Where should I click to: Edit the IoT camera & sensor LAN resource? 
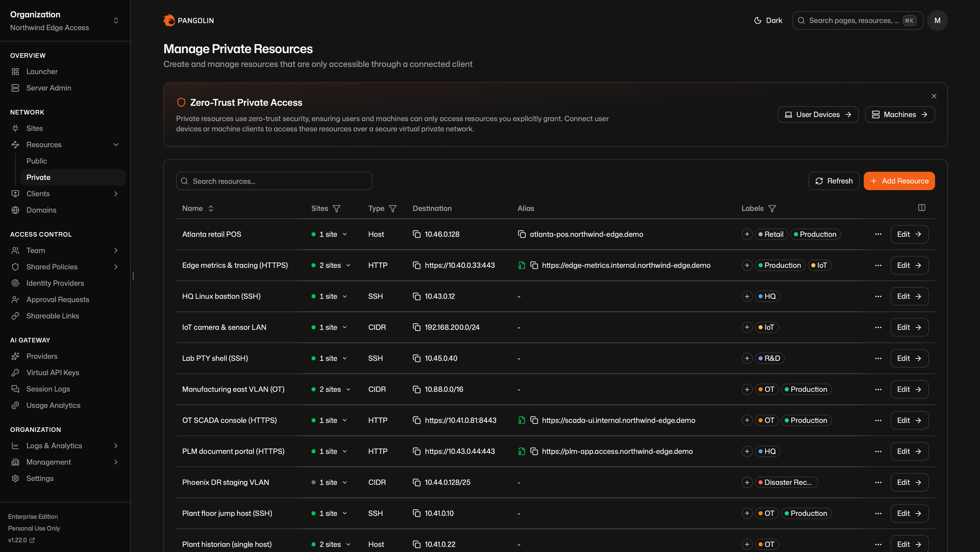(909, 327)
